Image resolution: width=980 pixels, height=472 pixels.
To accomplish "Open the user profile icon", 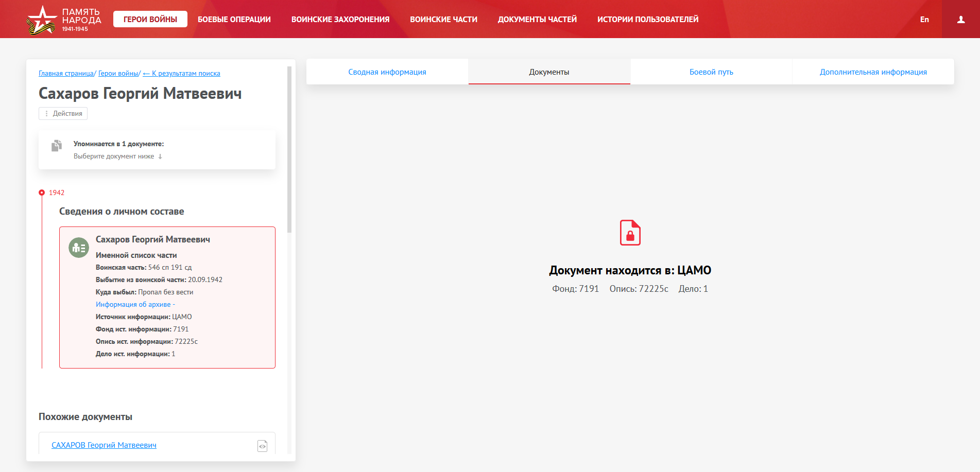I will [x=960, y=20].
